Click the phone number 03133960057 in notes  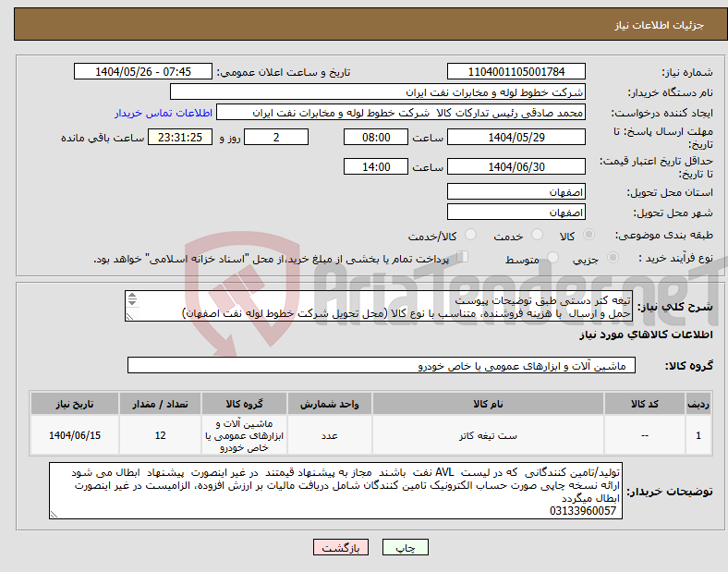click(583, 511)
